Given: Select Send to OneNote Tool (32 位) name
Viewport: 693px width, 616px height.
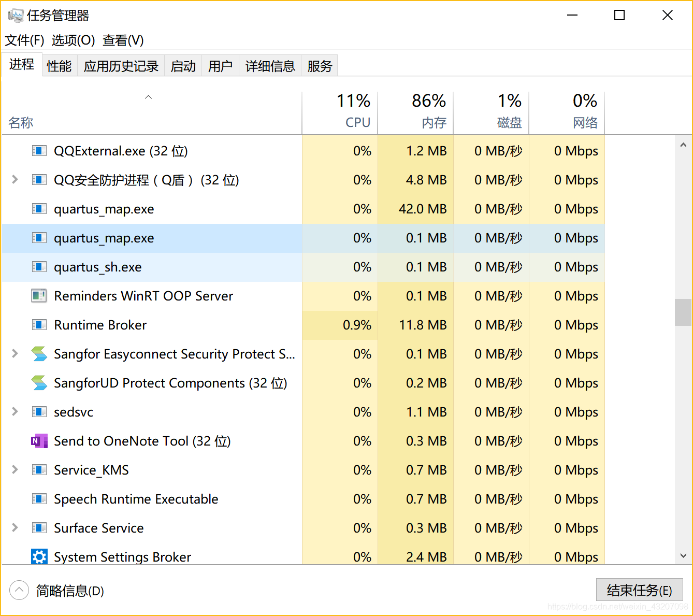Looking at the screenshot, I should [142, 441].
